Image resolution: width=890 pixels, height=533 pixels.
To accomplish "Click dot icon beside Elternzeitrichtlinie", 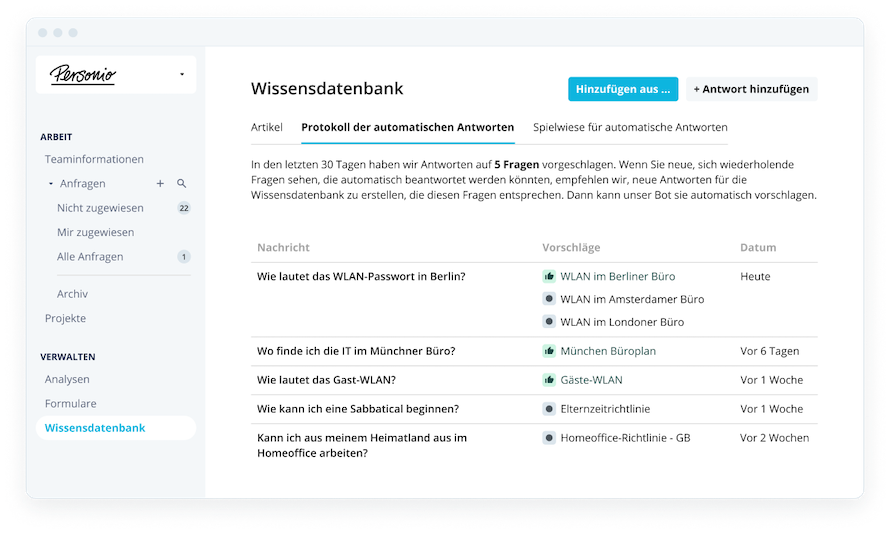I will point(549,409).
